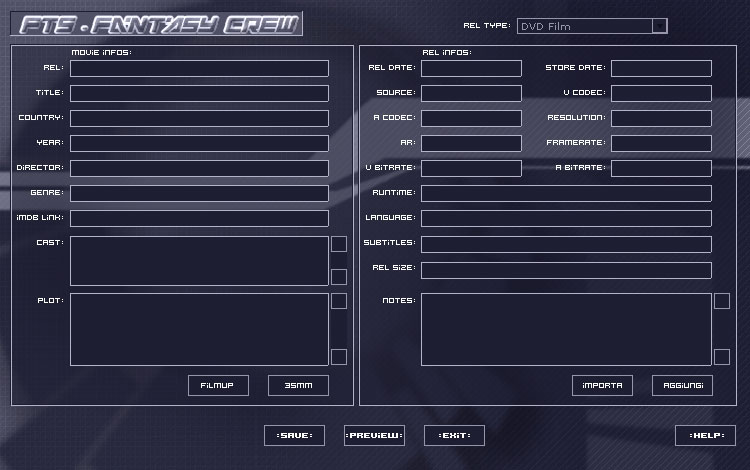The image size is (750, 470).
Task: Click the lower square button beside Plot box
Action: click(339, 357)
